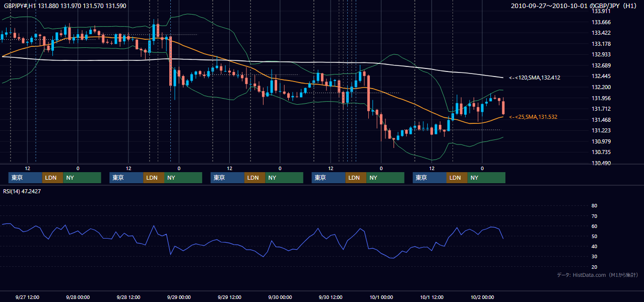This screenshot has width=644, height=302.
Task: Select date label 10/1 12:00
Action: [431, 297]
